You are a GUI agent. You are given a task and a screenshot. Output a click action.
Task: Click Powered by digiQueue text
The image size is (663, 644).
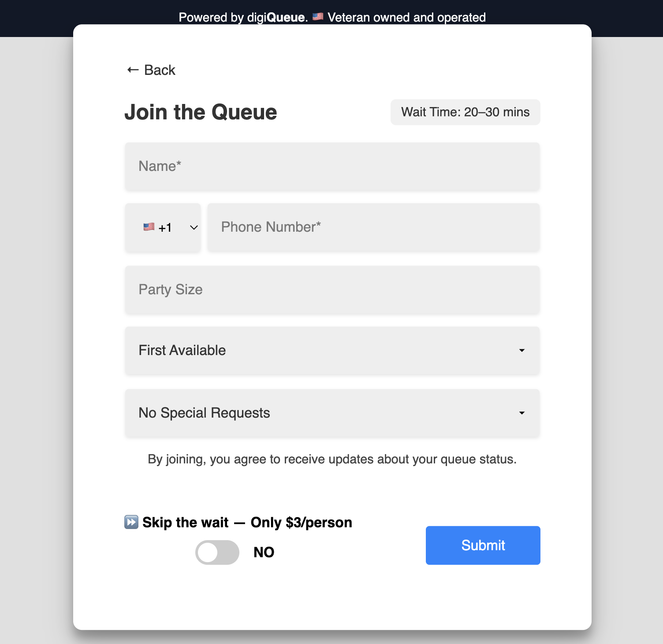243,17
